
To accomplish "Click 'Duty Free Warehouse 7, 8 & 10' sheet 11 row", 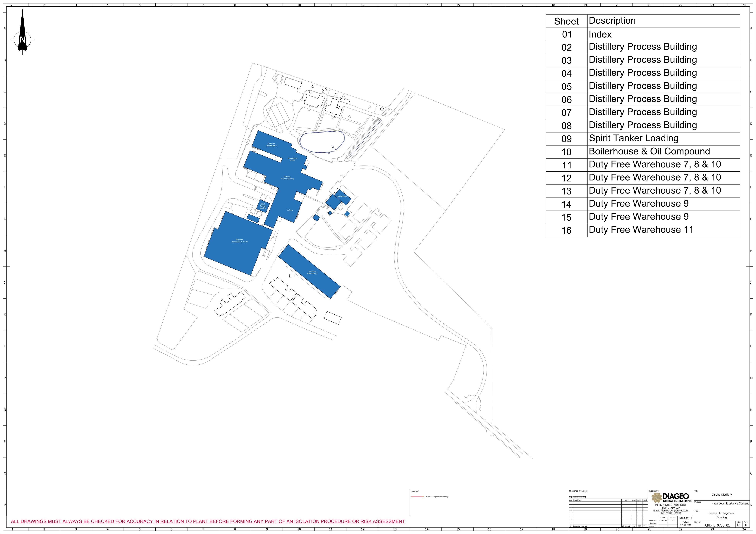I will click(655, 164).
